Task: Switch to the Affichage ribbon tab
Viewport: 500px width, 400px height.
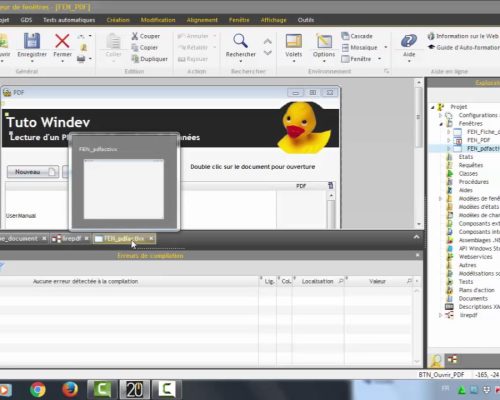Action: [273, 20]
